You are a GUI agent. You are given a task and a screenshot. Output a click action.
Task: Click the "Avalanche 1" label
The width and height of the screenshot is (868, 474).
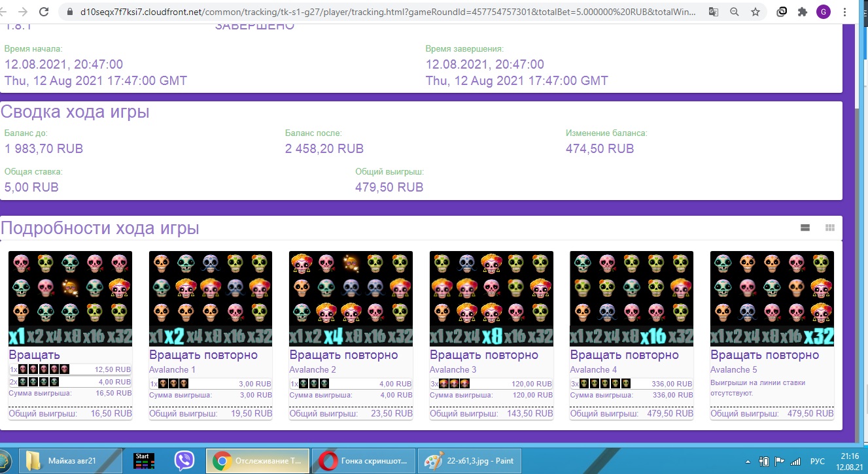[x=172, y=370]
